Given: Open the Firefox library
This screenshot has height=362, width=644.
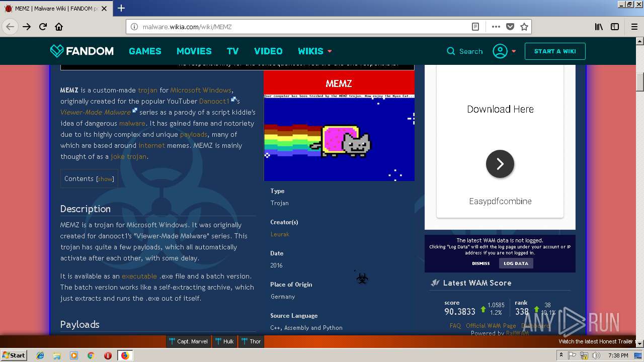Looking at the screenshot, I should click(x=599, y=27).
